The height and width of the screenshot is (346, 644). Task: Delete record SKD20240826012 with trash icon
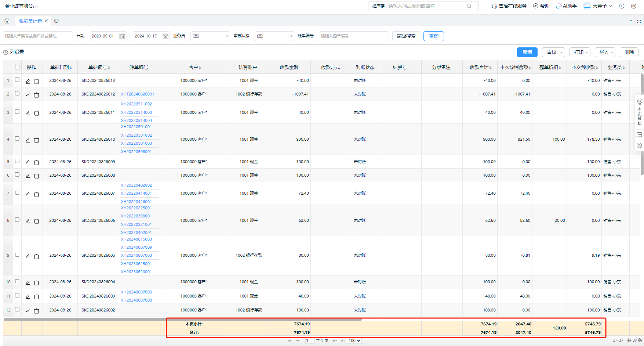(37, 95)
